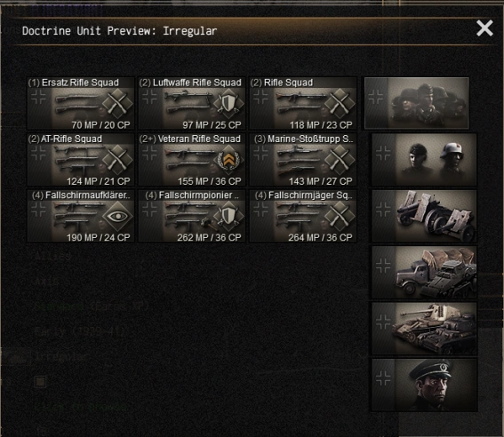Open the tanks category icon
This screenshot has height=437, width=504.
click(x=424, y=329)
